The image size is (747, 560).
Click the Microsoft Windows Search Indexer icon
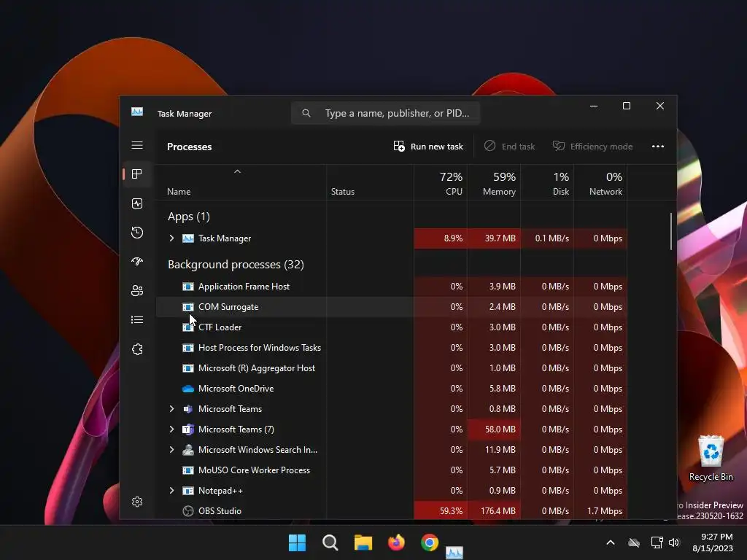[x=188, y=450]
